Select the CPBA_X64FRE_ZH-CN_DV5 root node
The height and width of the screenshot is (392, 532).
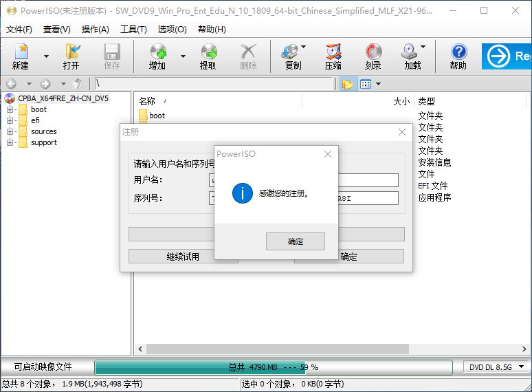pyautogui.click(x=63, y=98)
